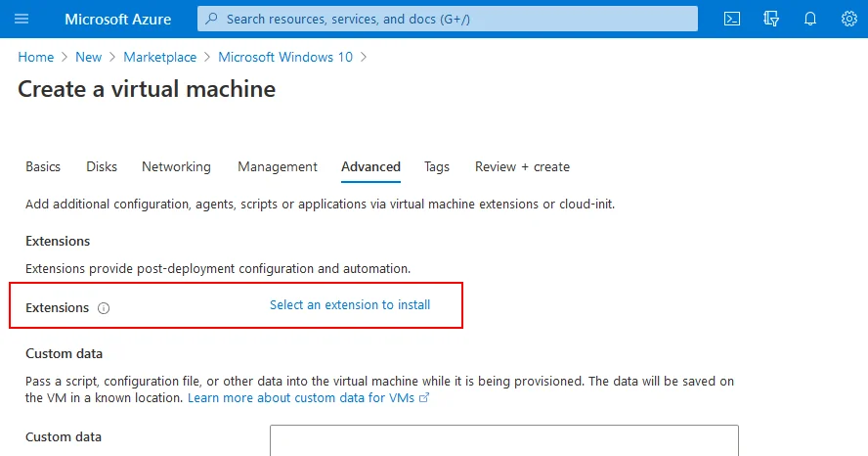Navigate to Home breadcrumb
The width and height of the screenshot is (868, 456).
coord(36,57)
